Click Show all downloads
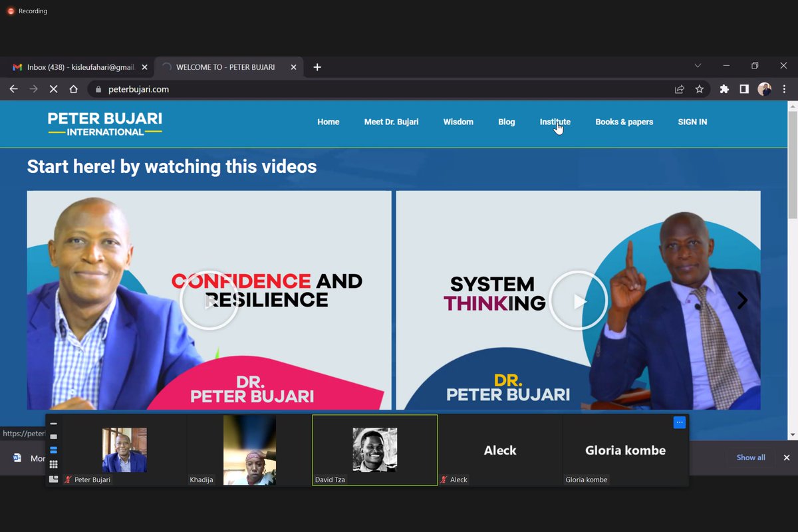The image size is (798, 532). [x=751, y=458]
